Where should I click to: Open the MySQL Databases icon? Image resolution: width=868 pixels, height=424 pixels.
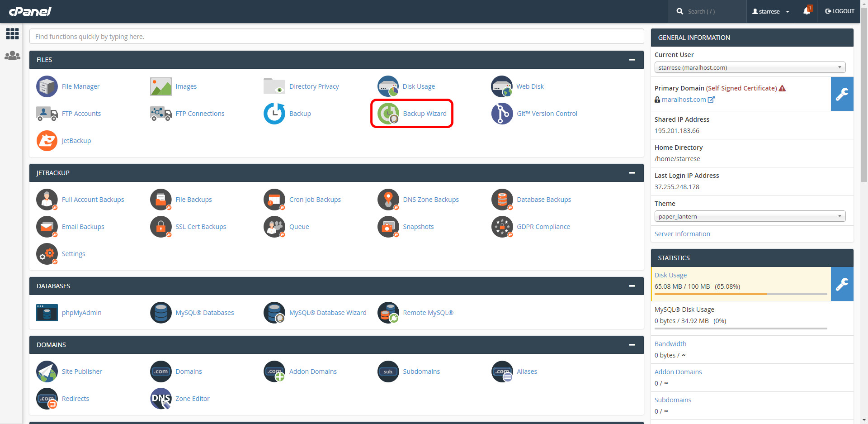pos(161,313)
